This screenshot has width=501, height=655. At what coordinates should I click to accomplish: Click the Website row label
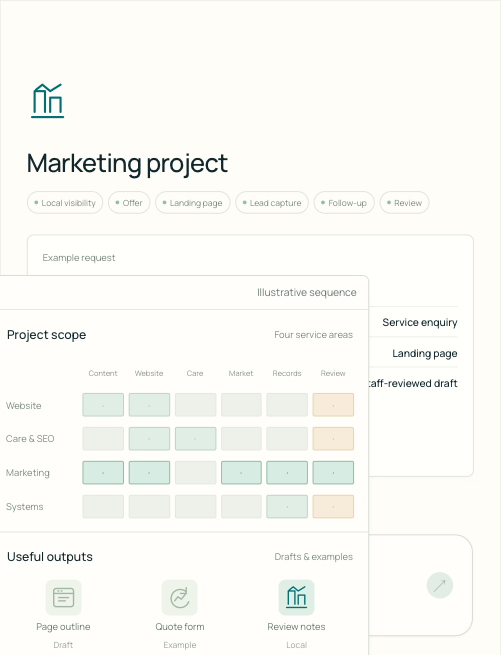(x=24, y=406)
